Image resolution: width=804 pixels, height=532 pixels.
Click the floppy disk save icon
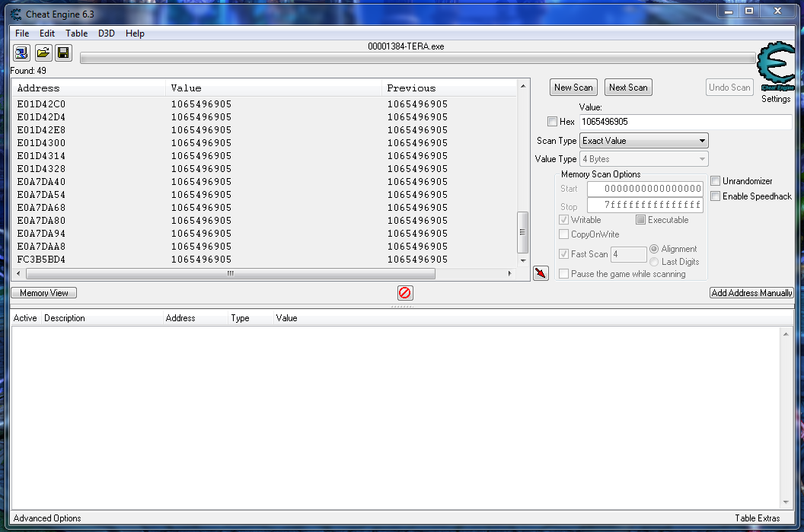click(x=63, y=53)
